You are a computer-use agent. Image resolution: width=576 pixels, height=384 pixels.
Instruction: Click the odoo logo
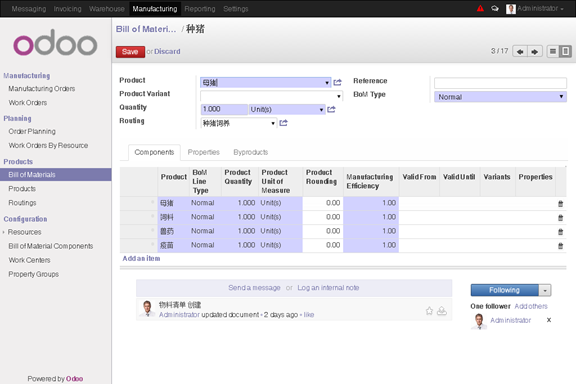pyautogui.click(x=55, y=43)
